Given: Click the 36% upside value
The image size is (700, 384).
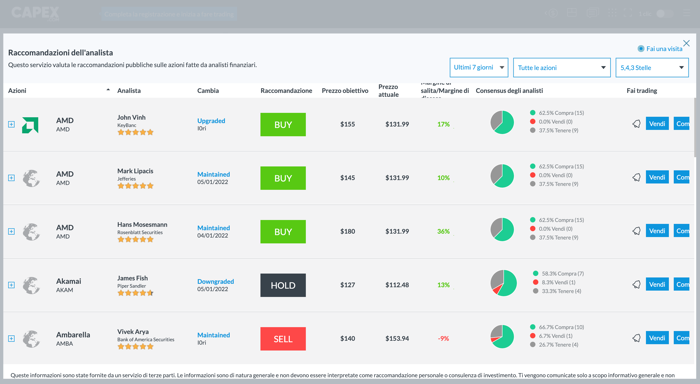Looking at the screenshot, I should pos(443,231).
